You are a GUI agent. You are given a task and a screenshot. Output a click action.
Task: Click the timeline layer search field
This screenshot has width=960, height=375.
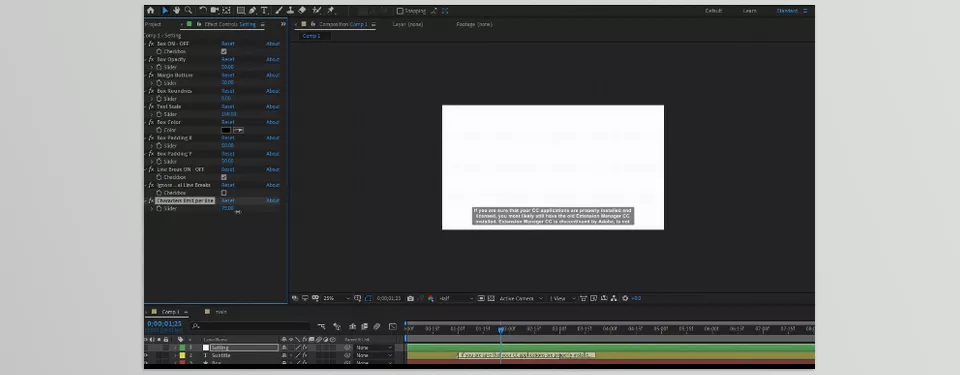coord(250,327)
